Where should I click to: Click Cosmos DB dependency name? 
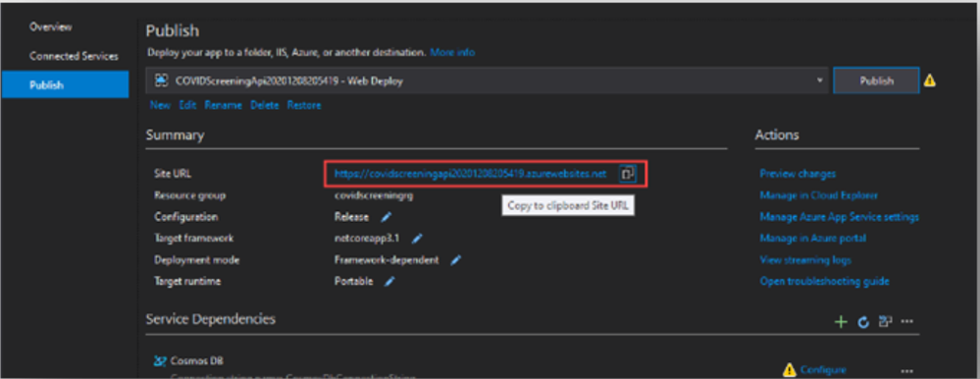(197, 361)
